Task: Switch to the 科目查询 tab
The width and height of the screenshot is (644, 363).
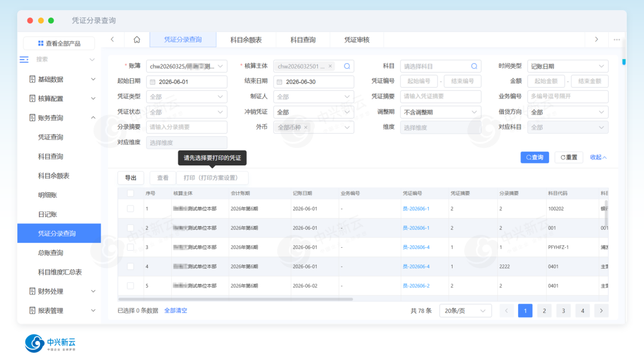Action: [x=303, y=39]
